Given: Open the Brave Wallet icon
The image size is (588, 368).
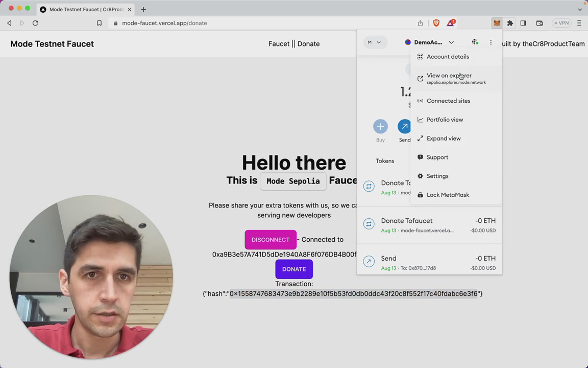Looking at the screenshot, I should click(540, 23).
